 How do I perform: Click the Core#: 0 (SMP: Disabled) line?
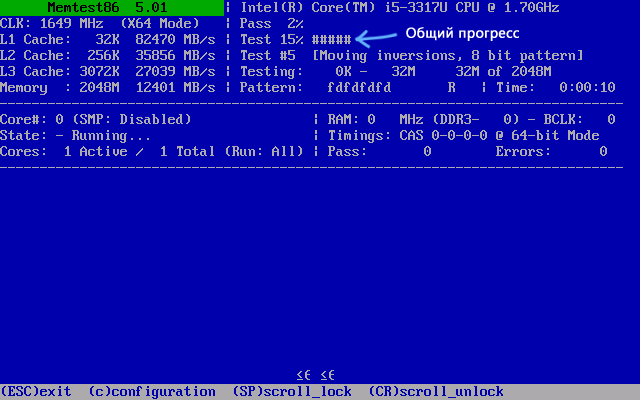96,119
